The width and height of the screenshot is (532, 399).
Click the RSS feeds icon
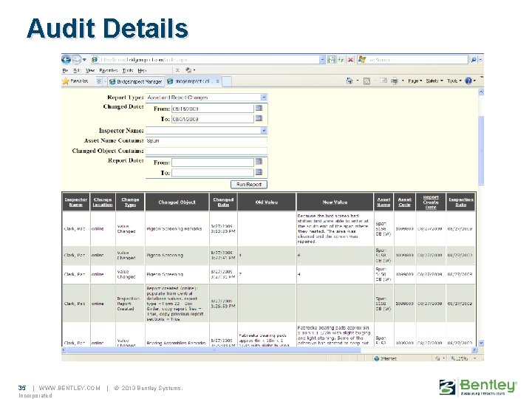coord(366,81)
